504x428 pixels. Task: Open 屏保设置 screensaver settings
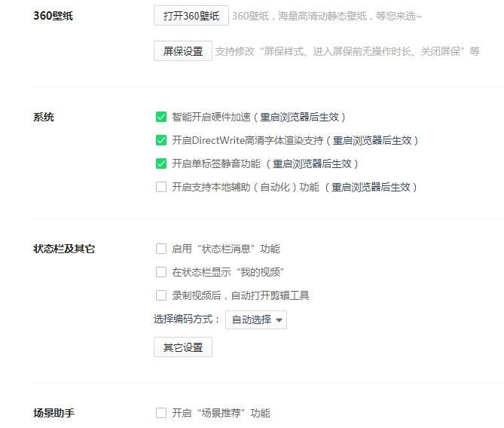tap(183, 50)
